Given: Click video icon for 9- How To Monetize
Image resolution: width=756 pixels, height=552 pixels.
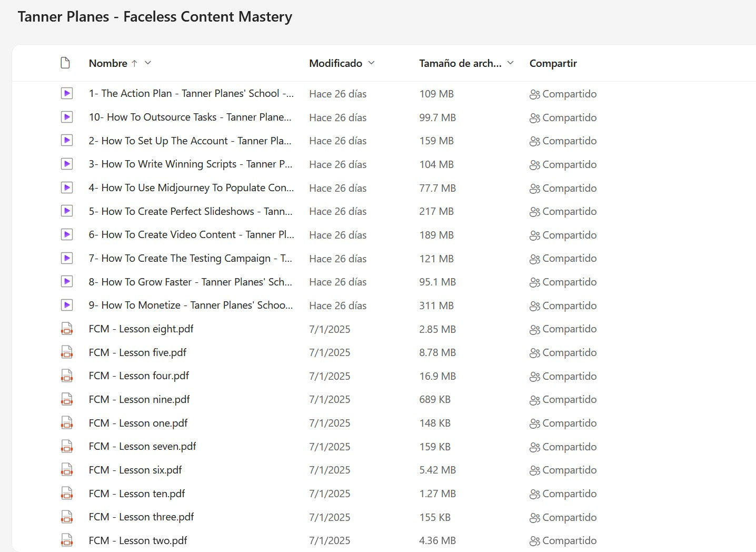Looking at the screenshot, I should tap(67, 305).
